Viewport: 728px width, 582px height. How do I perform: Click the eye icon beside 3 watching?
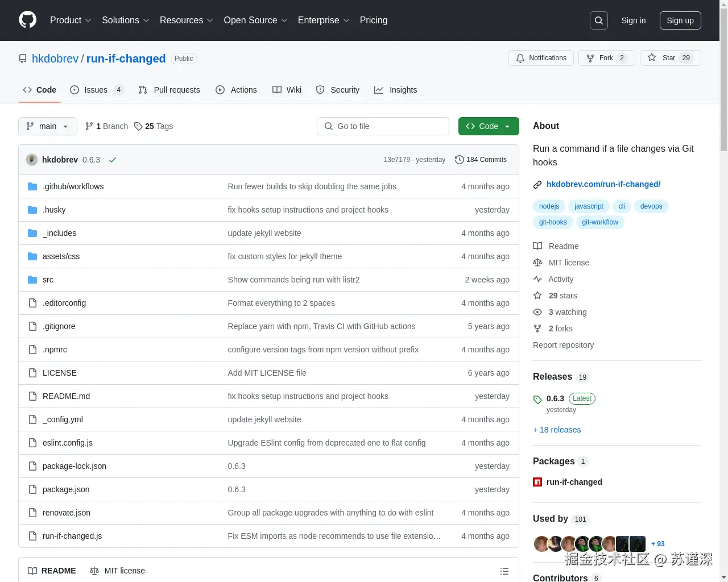pos(537,312)
